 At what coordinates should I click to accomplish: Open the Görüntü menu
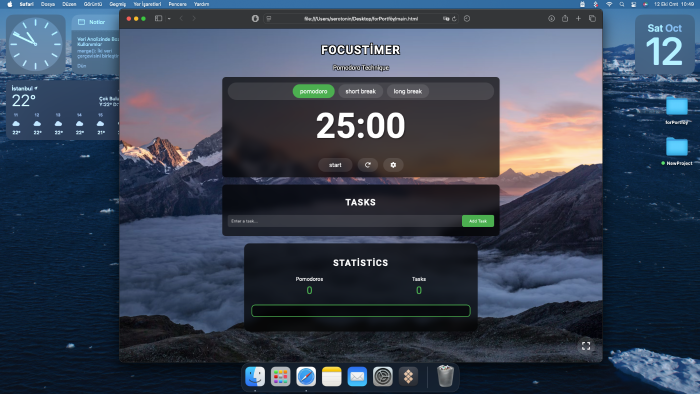[93, 4]
